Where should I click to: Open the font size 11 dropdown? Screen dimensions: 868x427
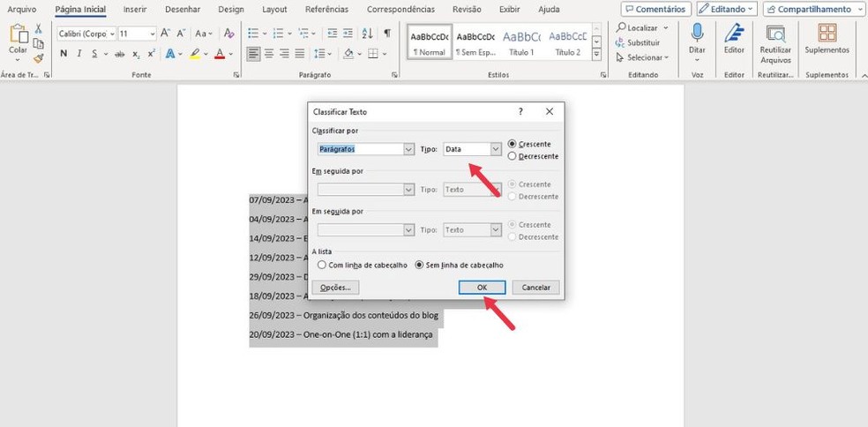click(x=153, y=34)
